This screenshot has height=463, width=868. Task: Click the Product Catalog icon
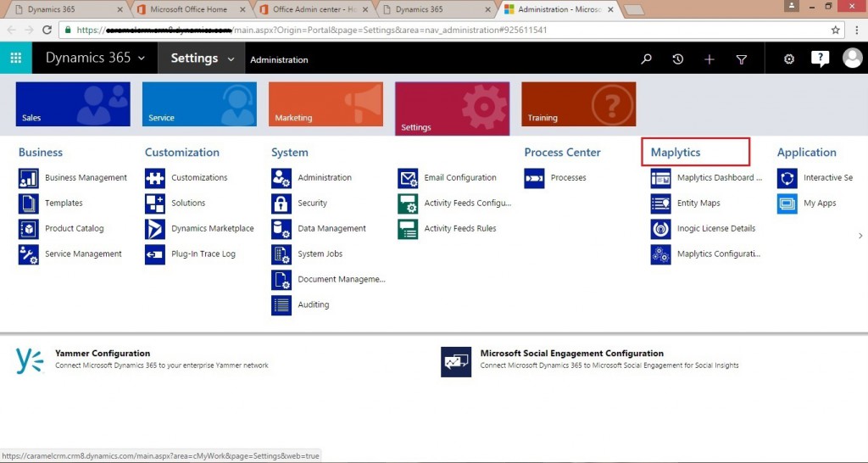point(28,229)
